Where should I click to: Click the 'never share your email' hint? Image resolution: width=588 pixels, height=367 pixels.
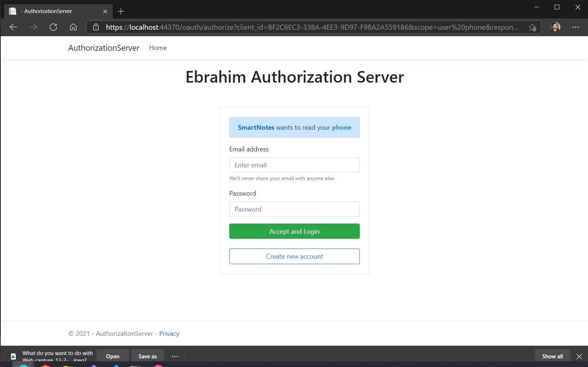(x=282, y=178)
